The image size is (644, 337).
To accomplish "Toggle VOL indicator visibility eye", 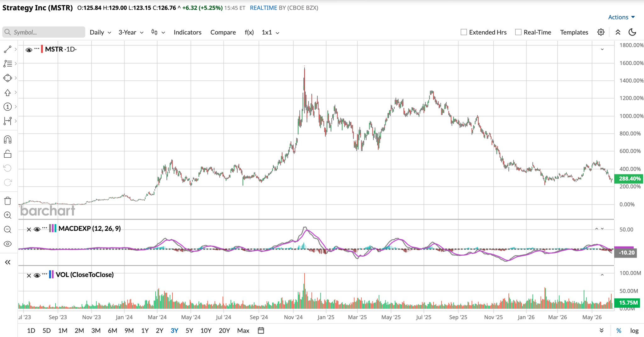I will click(37, 276).
